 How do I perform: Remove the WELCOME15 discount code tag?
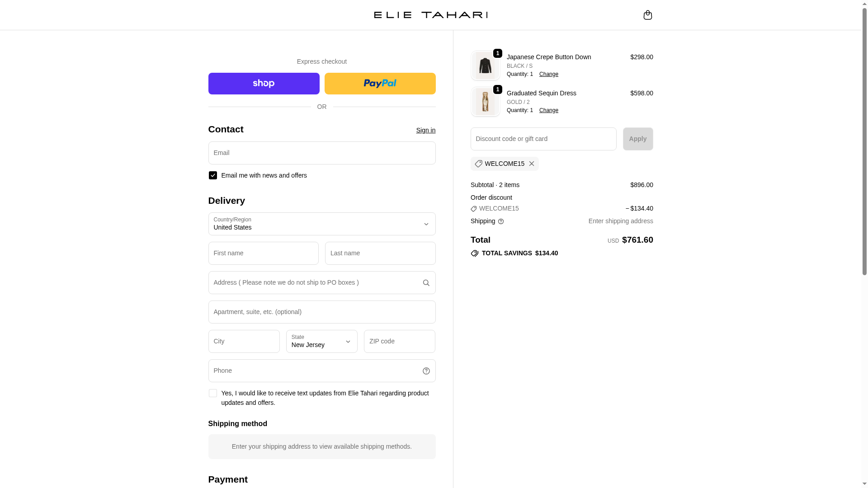point(532,164)
